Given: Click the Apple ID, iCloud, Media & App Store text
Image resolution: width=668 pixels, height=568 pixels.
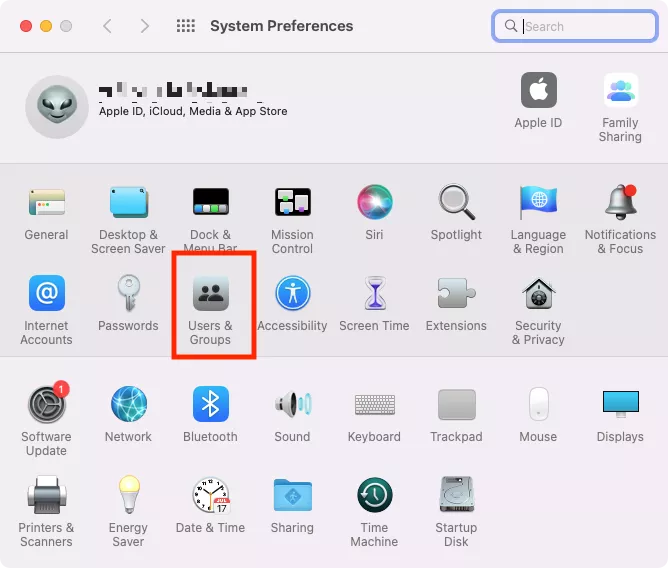Looking at the screenshot, I should 193,112.
